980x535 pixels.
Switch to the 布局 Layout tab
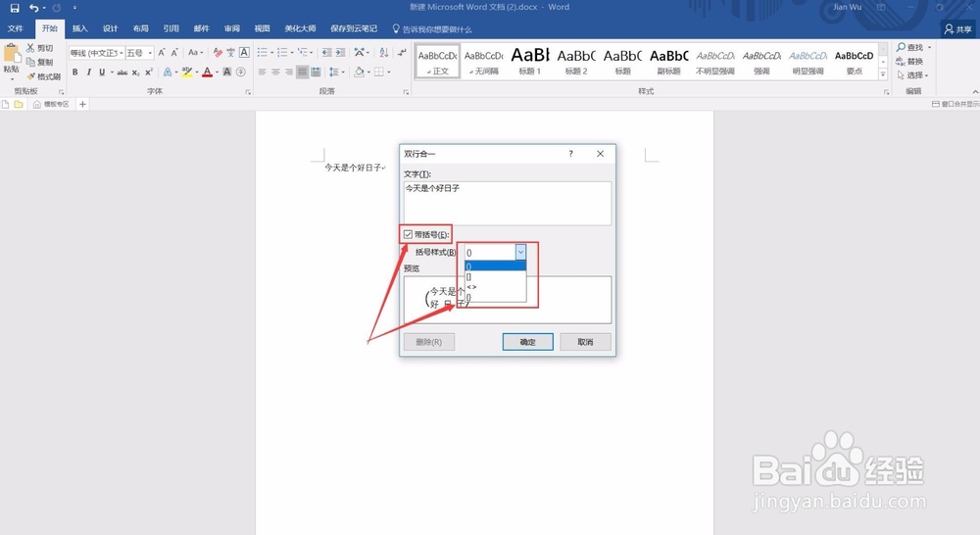tap(140, 28)
